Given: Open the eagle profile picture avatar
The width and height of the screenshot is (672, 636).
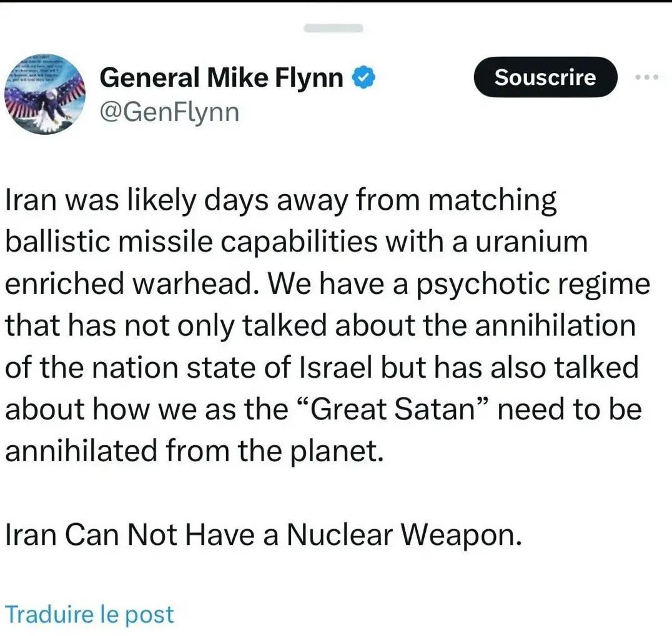Looking at the screenshot, I should point(45,95).
